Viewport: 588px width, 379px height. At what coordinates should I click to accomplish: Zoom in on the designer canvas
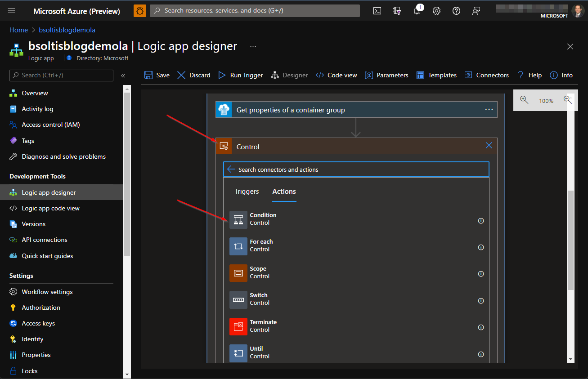[524, 100]
